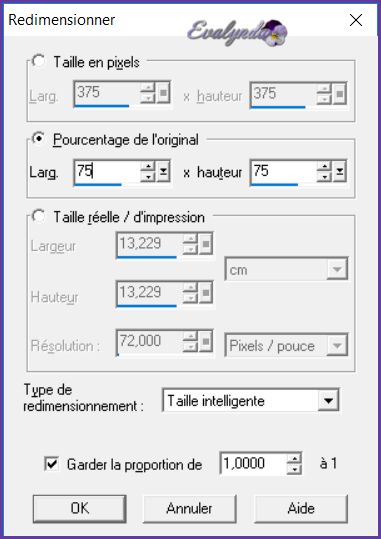Decrease percentage hauteur with down spinner arrow
This screenshot has height=539, width=381.
[x=324, y=176]
